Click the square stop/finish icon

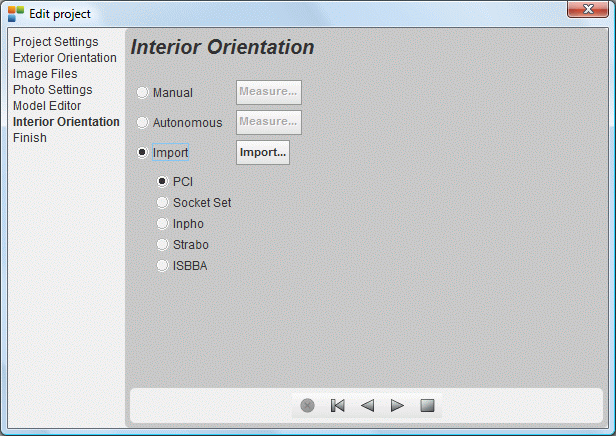point(427,405)
